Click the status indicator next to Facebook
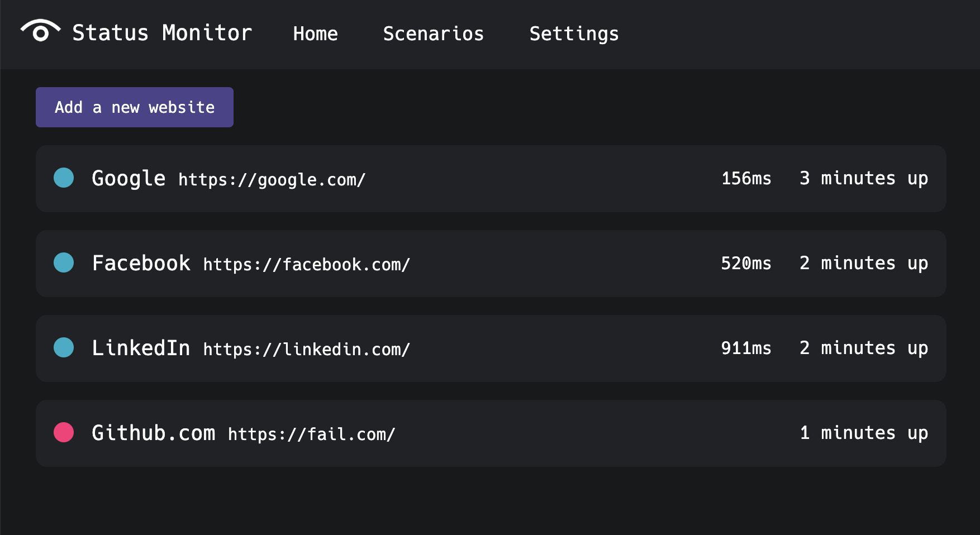Image resolution: width=980 pixels, height=535 pixels. pos(63,263)
